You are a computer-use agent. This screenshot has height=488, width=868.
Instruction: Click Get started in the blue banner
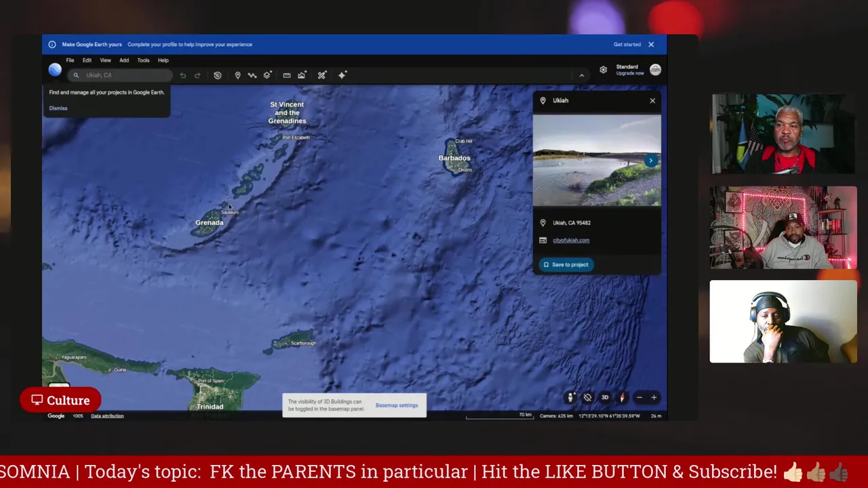pos(627,45)
